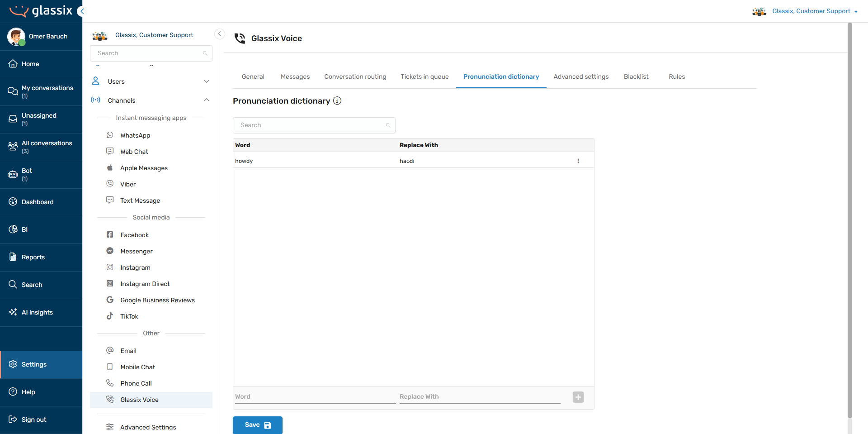The width and height of the screenshot is (868, 434).
Task: Click the page vertical scrollbar
Action: [850, 220]
